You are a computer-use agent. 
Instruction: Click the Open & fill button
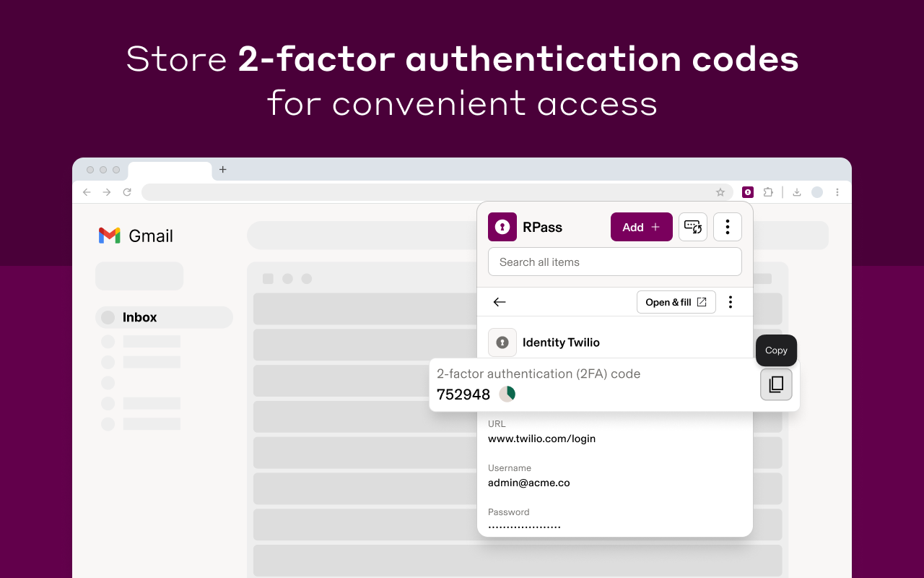676,302
